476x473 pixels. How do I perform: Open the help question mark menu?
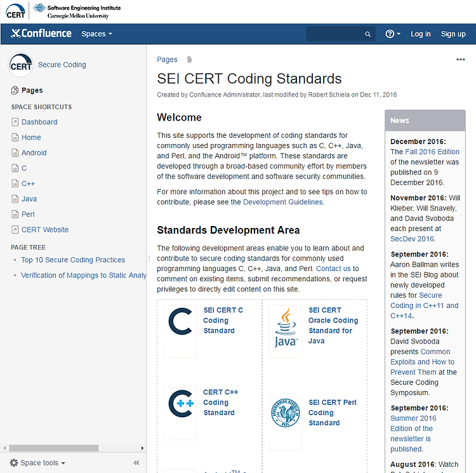point(393,34)
